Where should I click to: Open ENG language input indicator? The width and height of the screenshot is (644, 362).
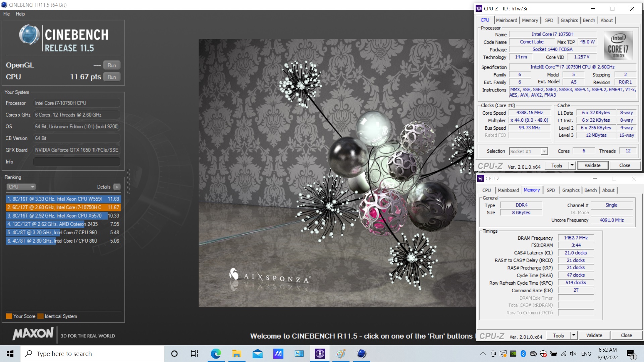coord(586,354)
